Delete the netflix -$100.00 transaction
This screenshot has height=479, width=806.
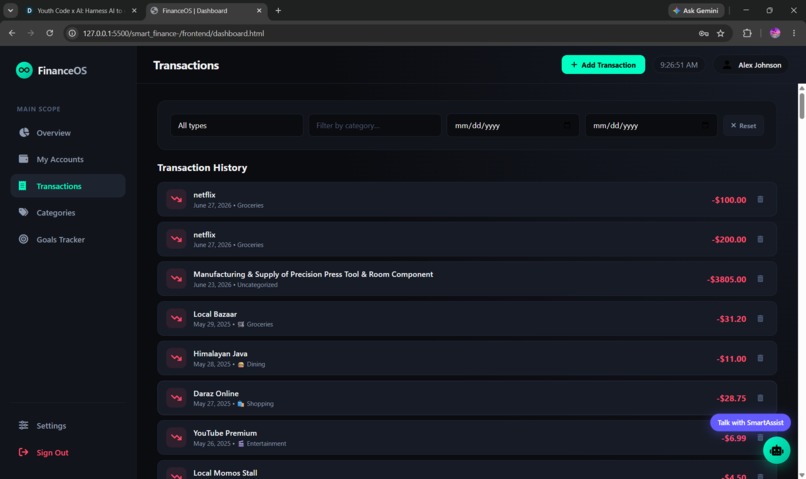760,199
